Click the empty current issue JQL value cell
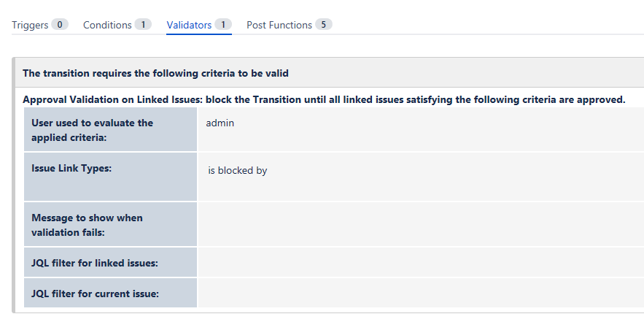Screen dimensions: 644x322 [x=419, y=294]
